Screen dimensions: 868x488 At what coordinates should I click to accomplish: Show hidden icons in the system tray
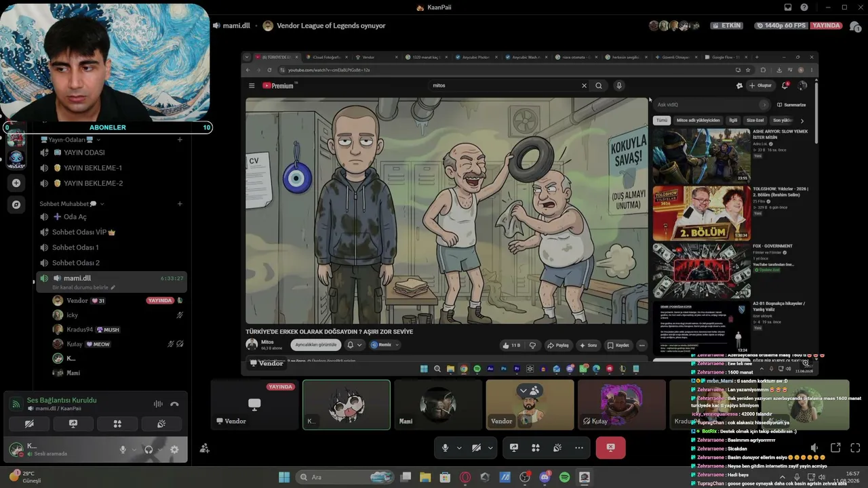click(x=782, y=477)
